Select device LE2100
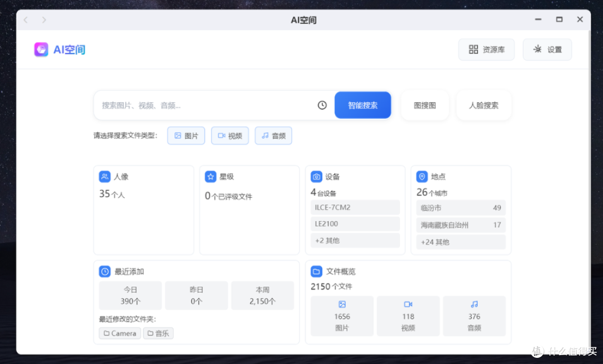Screen dimensions: 603x364 [x=355, y=224]
